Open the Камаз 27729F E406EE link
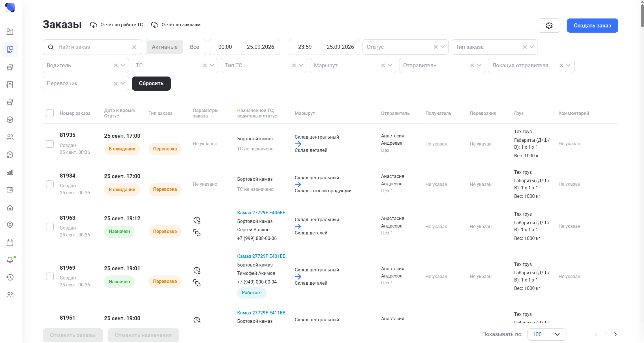Screen dimensions: 644x343 [261, 213]
